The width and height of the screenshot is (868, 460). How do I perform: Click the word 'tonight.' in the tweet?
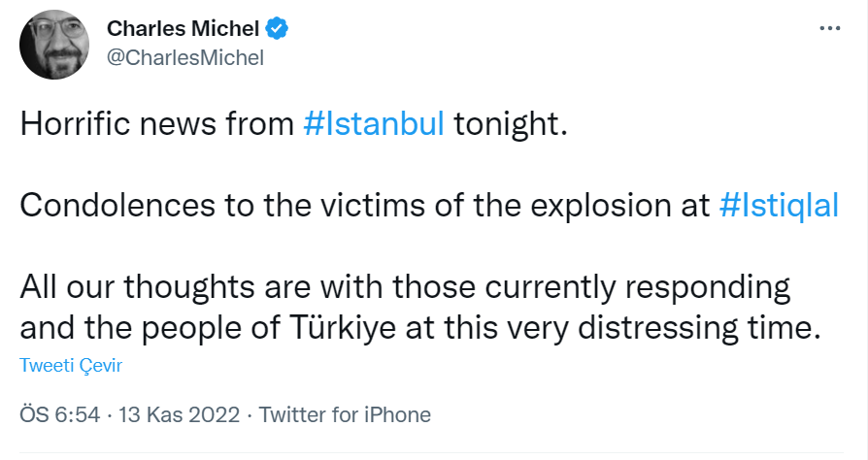click(511, 123)
